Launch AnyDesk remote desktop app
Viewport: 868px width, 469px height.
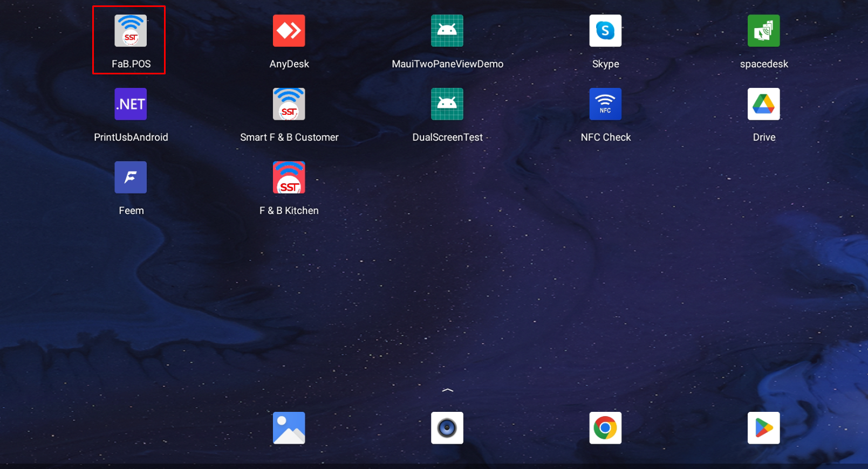(x=289, y=31)
